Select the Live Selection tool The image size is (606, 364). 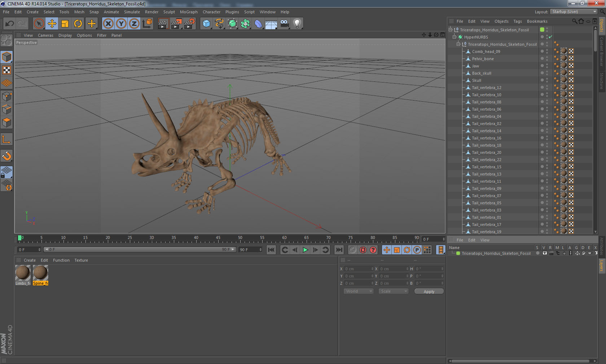pos(39,24)
